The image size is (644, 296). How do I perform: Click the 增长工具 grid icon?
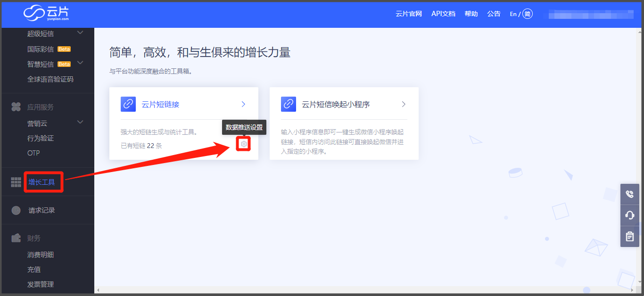16,182
